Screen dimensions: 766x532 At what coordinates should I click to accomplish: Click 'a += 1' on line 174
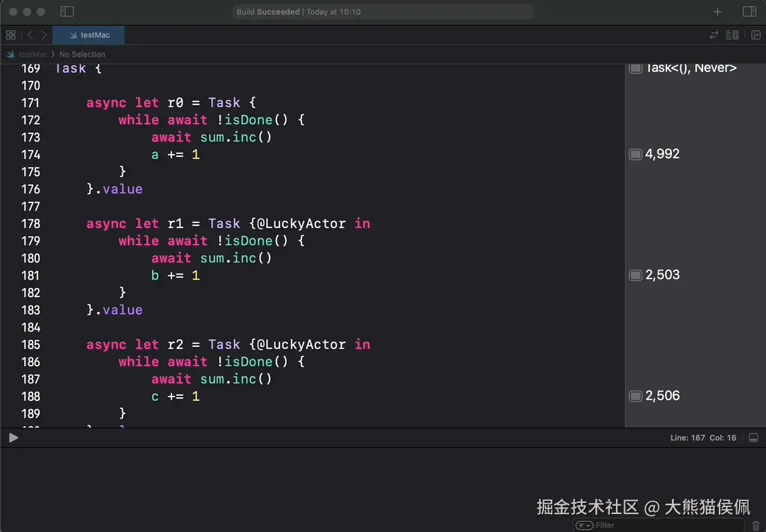(x=176, y=155)
